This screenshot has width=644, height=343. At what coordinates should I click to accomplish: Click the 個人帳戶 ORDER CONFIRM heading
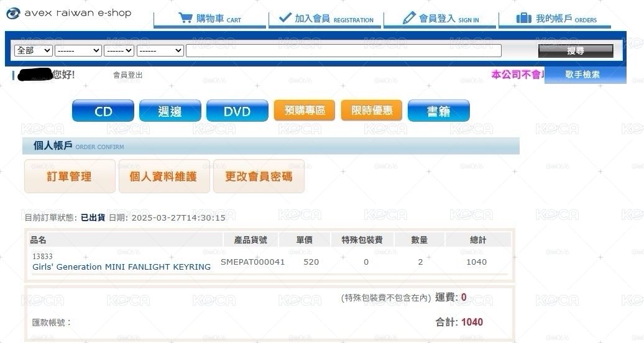(78, 146)
